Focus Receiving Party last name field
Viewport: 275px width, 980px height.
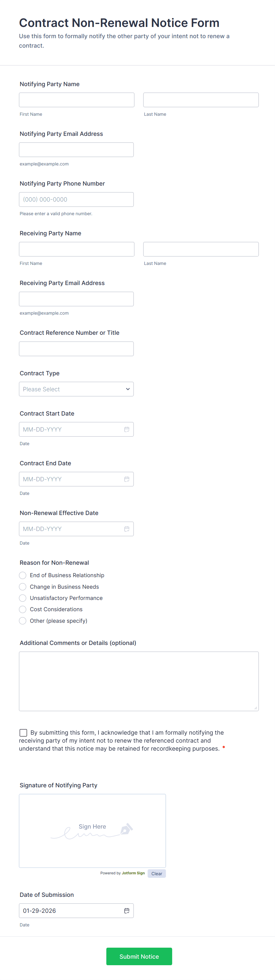[x=201, y=249]
